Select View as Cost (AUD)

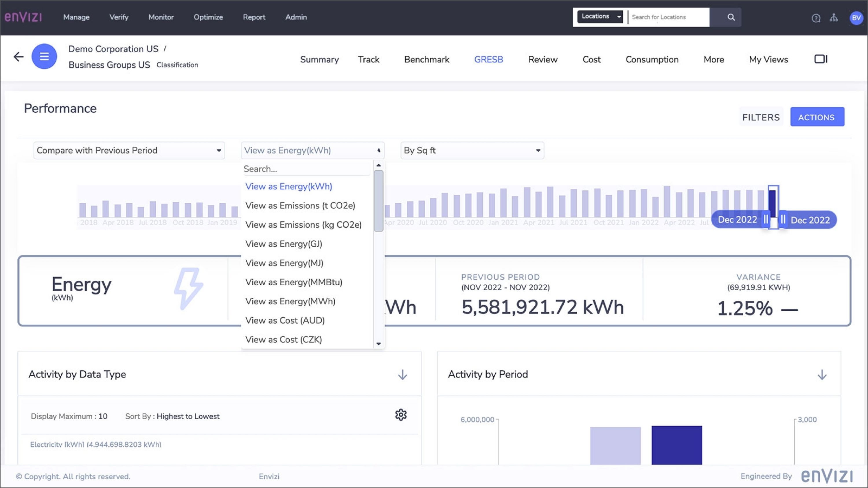coord(285,320)
